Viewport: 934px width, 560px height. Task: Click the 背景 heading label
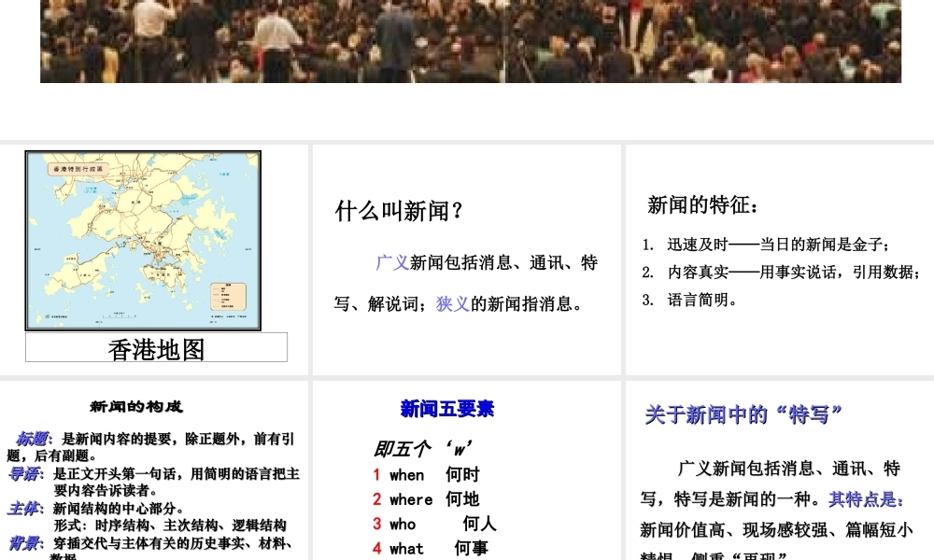click(24, 543)
